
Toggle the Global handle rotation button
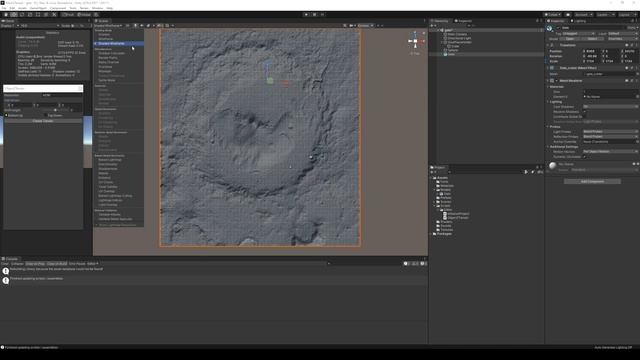coord(84,15)
